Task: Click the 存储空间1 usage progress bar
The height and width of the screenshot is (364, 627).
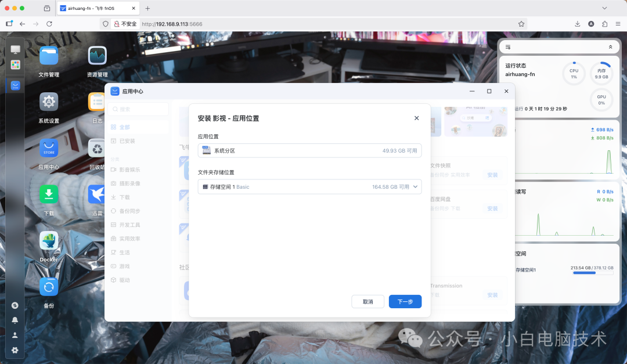Action: tap(593, 273)
